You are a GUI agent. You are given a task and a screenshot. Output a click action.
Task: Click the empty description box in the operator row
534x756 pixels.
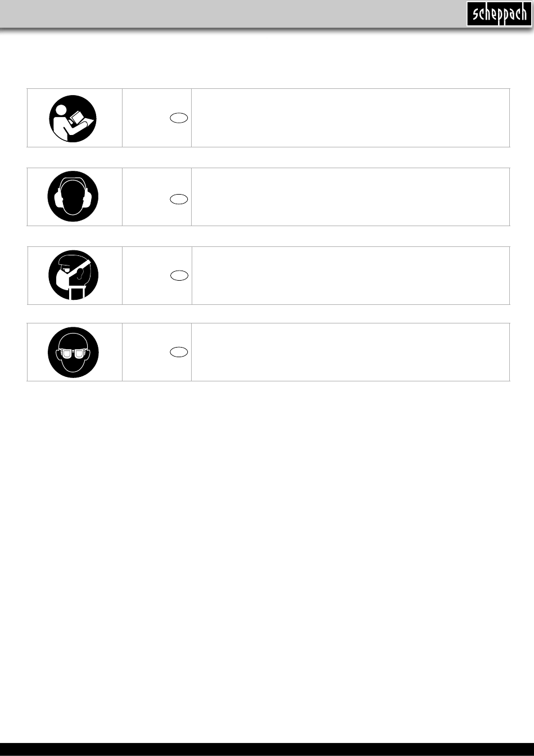click(x=350, y=275)
